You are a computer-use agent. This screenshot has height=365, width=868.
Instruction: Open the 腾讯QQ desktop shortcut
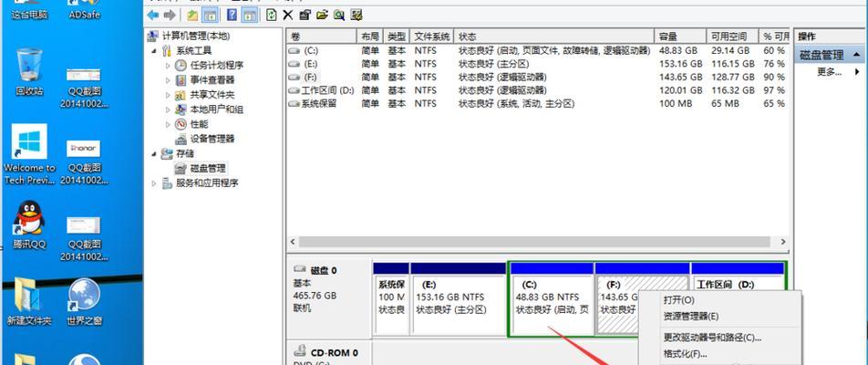click(x=29, y=224)
